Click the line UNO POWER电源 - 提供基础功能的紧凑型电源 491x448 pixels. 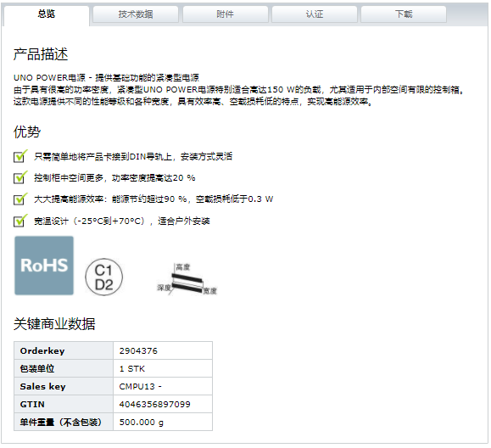click(x=106, y=78)
